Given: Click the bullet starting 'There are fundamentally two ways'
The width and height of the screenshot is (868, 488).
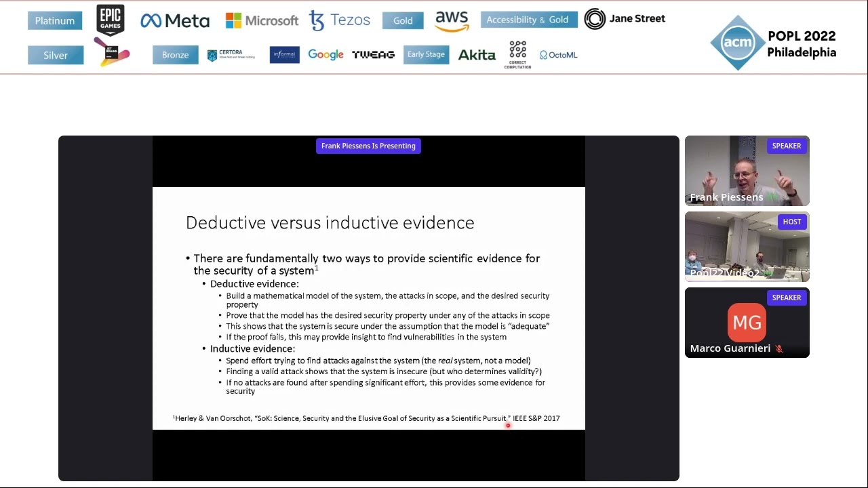Looking at the screenshot, I should pyautogui.click(x=367, y=264).
